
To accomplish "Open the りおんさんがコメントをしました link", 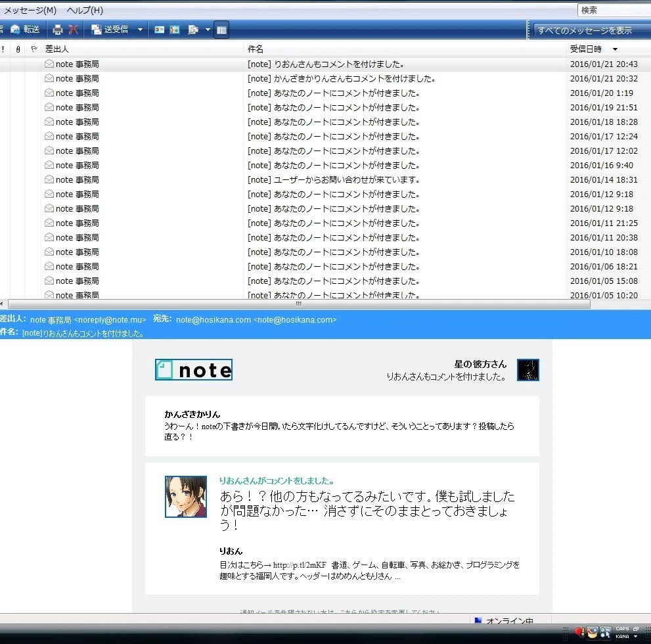I will click(277, 481).
